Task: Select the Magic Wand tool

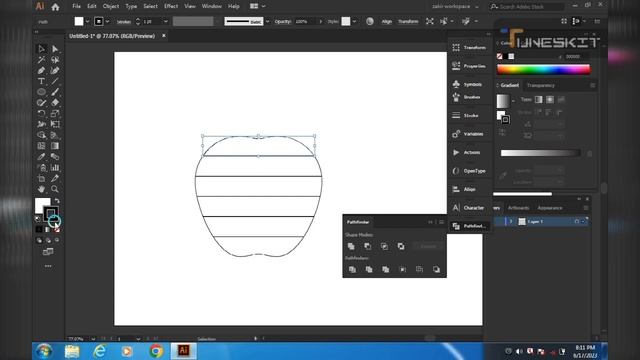Action: [41, 60]
